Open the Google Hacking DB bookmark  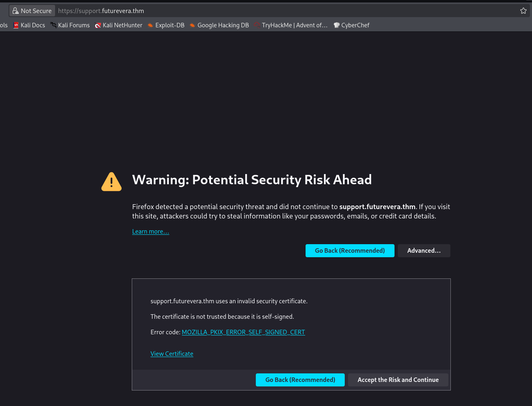[x=219, y=25]
